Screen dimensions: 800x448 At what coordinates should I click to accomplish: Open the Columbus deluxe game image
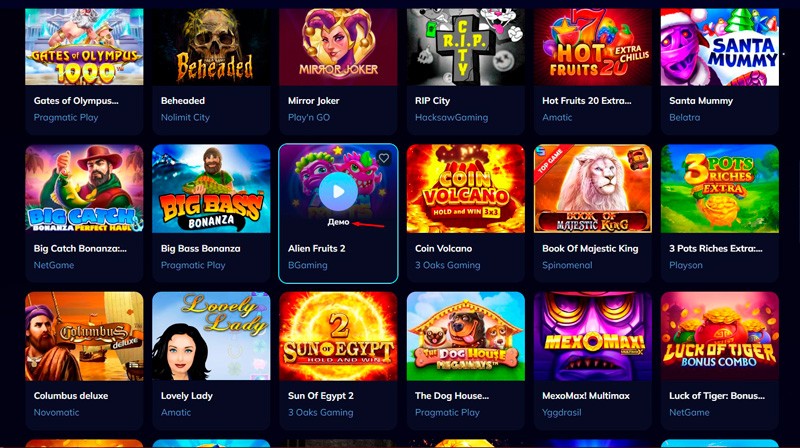click(x=84, y=336)
